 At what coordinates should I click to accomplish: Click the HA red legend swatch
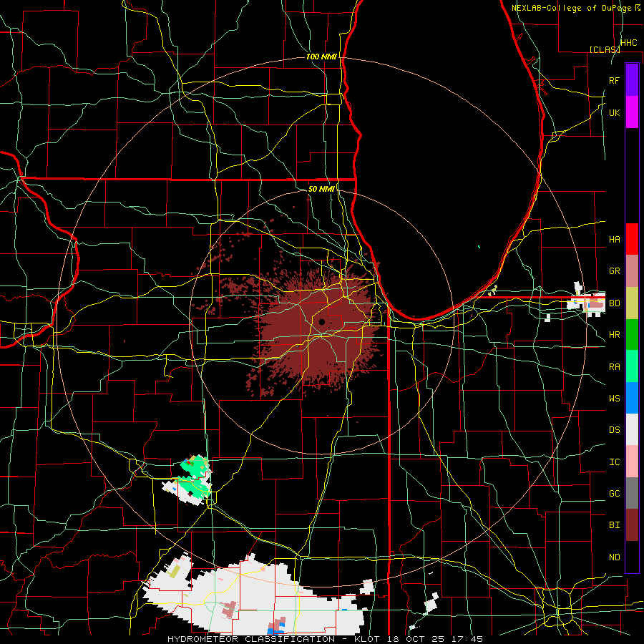tap(632, 239)
